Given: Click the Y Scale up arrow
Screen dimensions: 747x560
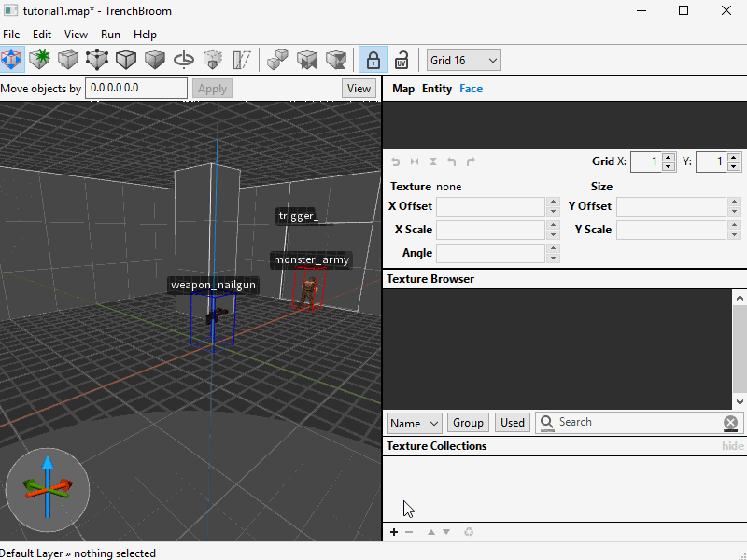Looking at the screenshot, I should (734, 225).
